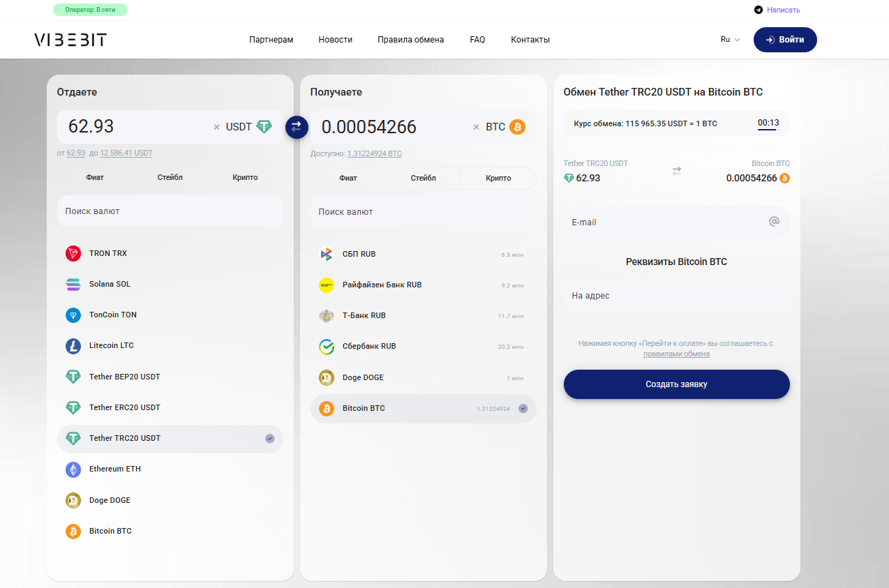Select the СБП RUB payment icon
Image resolution: width=889 pixels, height=588 pixels.
(x=327, y=254)
